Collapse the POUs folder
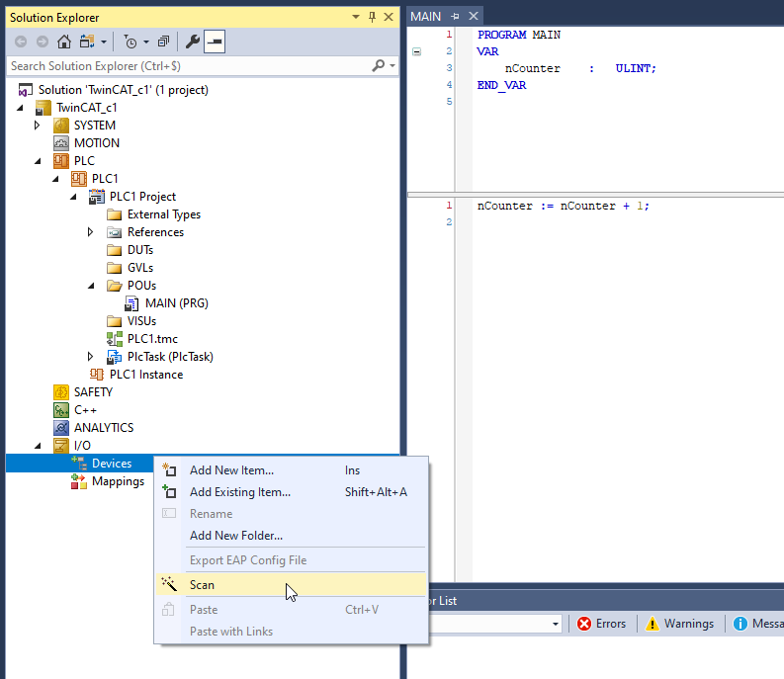This screenshot has height=679, width=784. coord(91,286)
